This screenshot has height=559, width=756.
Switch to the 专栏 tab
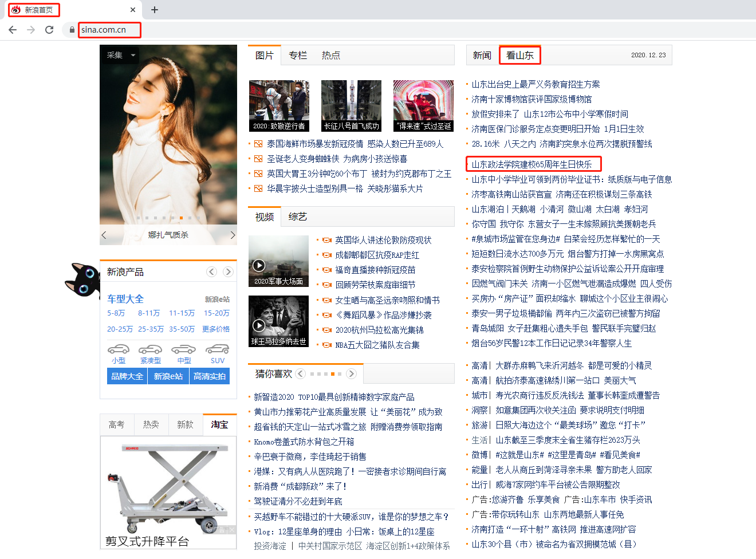298,56
